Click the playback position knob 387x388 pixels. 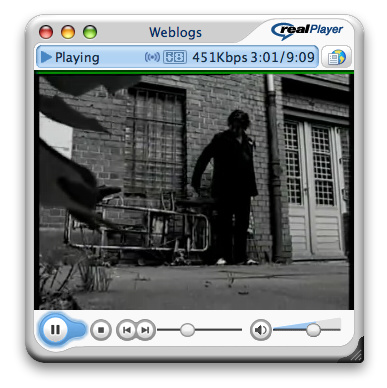tap(187, 330)
